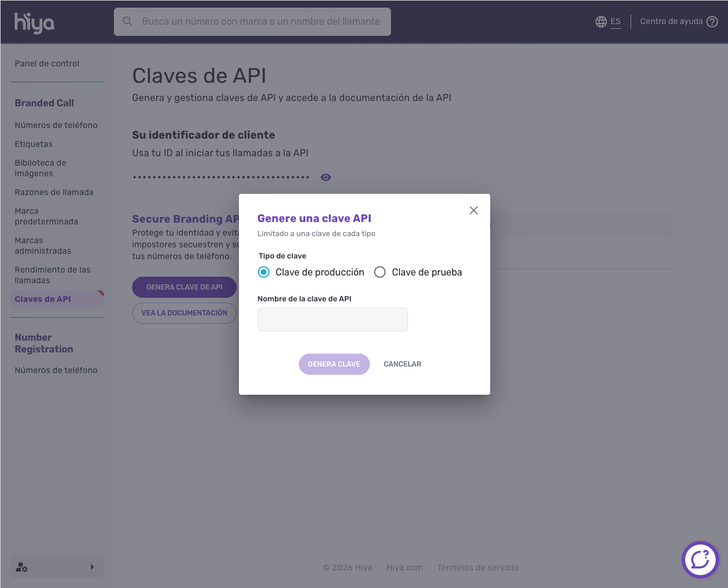Click the Términos de servicio footer link

point(478,567)
